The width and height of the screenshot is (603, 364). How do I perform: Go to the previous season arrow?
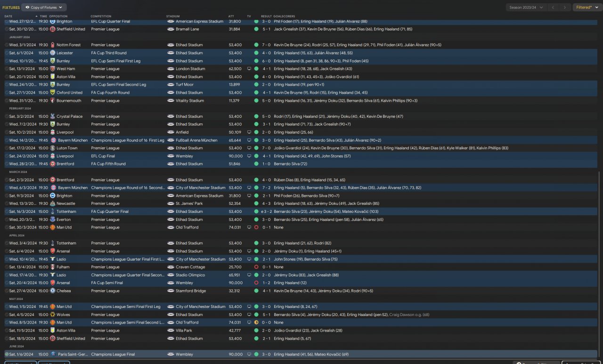[554, 8]
